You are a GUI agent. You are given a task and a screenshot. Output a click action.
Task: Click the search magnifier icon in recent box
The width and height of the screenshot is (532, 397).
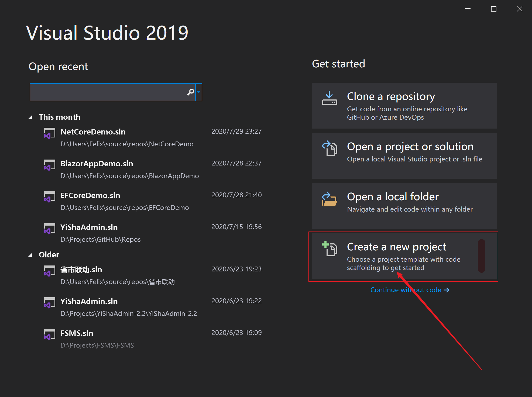(190, 92)
